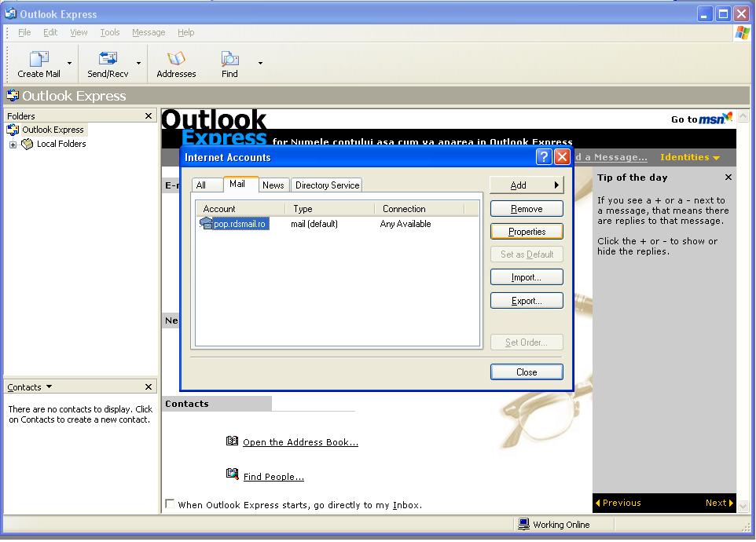Close the Internet Accounts dialog with X

pos(562,157)
